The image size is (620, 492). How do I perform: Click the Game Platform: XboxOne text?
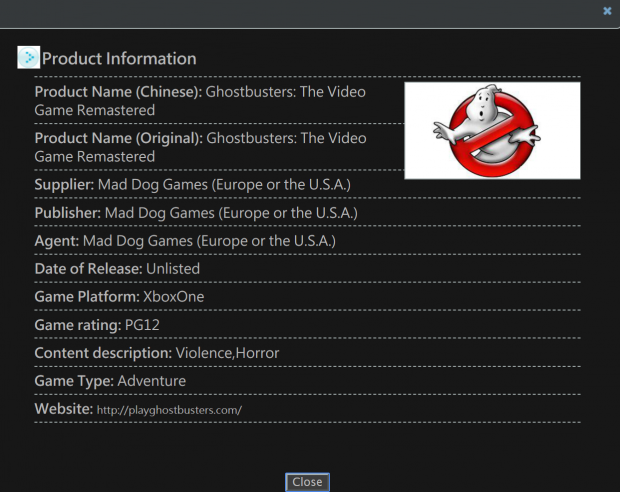point(119,297)
